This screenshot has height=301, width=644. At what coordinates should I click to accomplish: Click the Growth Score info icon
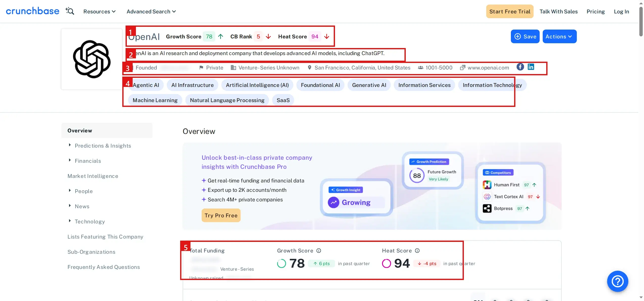click(x=319, y=250)
